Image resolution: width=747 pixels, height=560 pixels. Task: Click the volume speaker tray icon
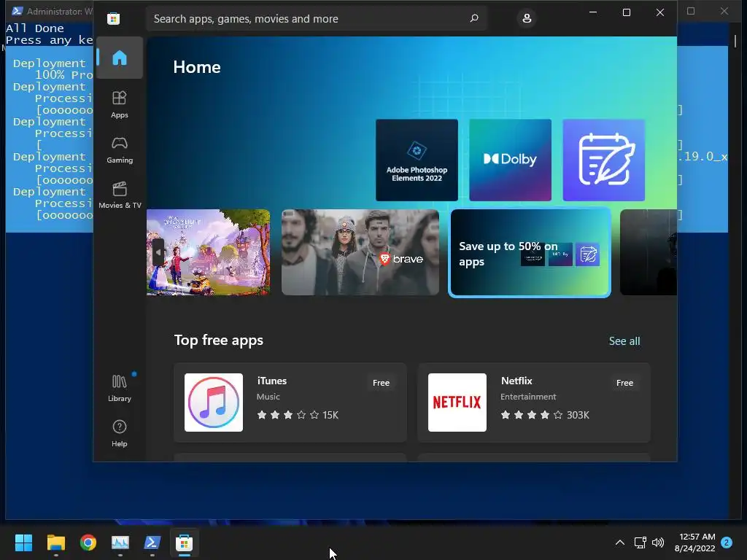pos(658,542)
